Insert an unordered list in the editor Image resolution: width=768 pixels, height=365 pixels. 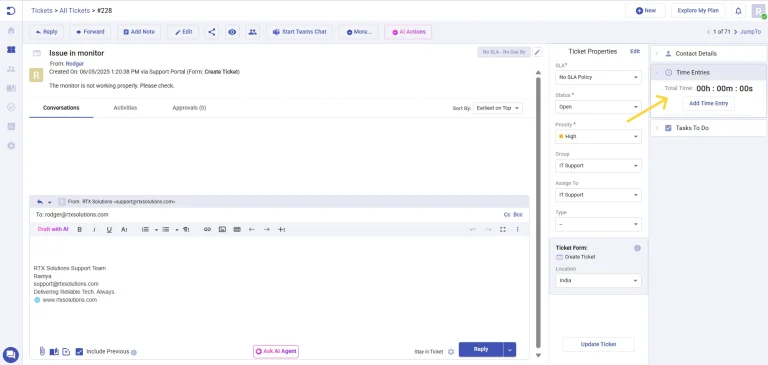click(166, 229)
